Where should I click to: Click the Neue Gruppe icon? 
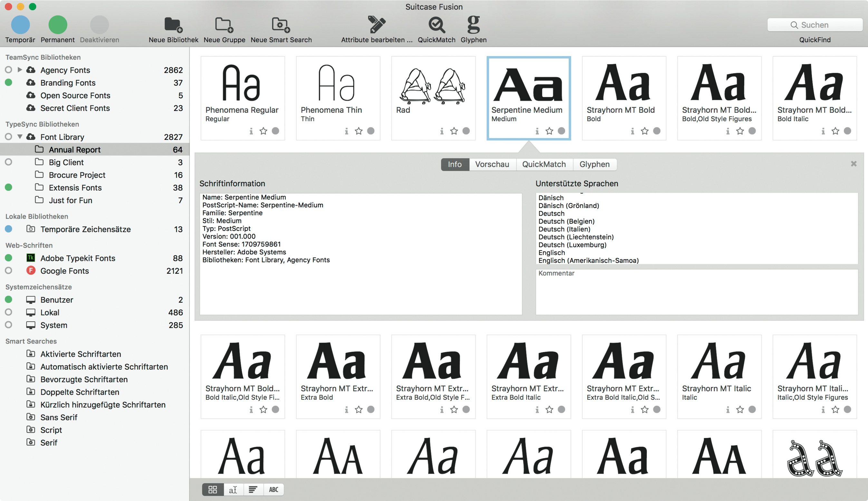[224, 25]
